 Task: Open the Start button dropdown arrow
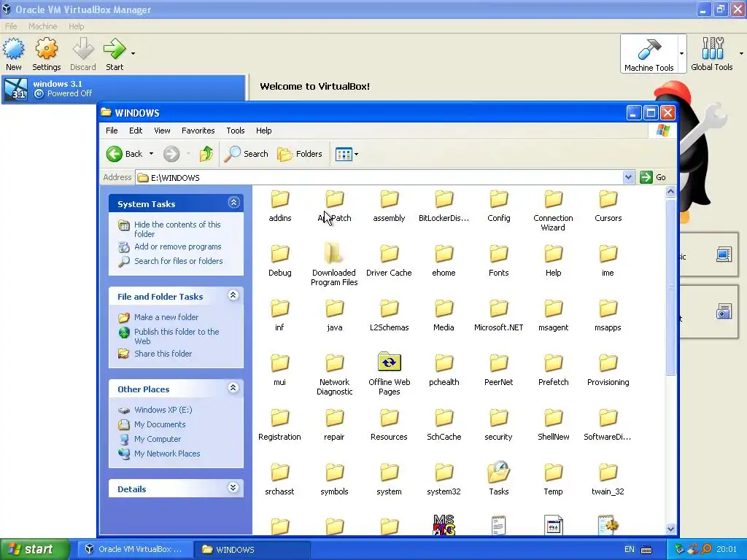point(133,53)
